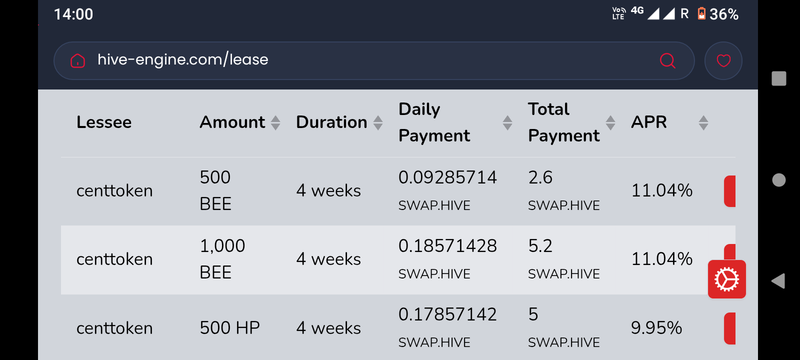
Task: Select the Lessee column header
Action: tap(104, 122)
